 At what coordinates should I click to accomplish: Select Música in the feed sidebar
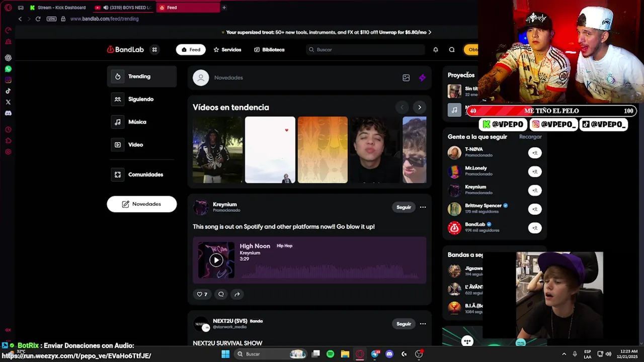[x=142, y=122]
